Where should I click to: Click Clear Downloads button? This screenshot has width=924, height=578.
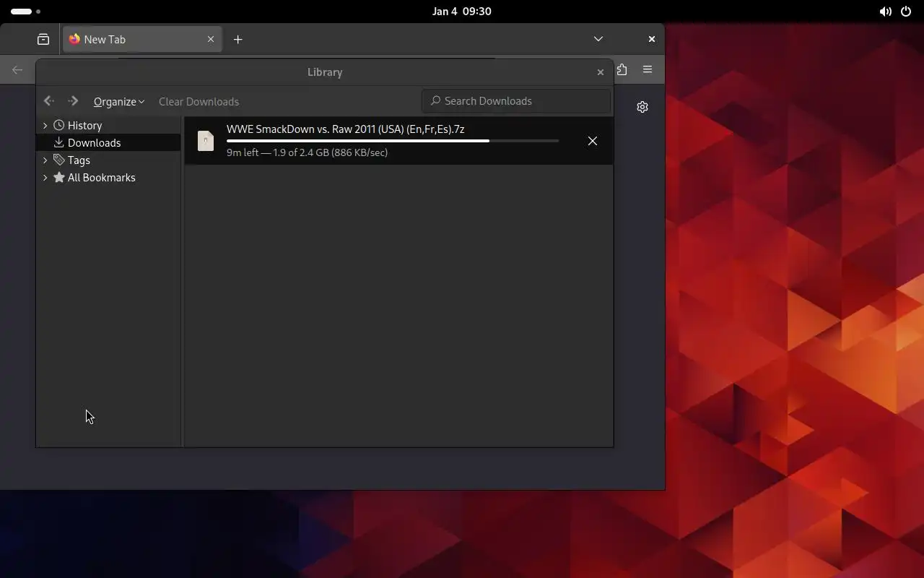pos(199,102)
